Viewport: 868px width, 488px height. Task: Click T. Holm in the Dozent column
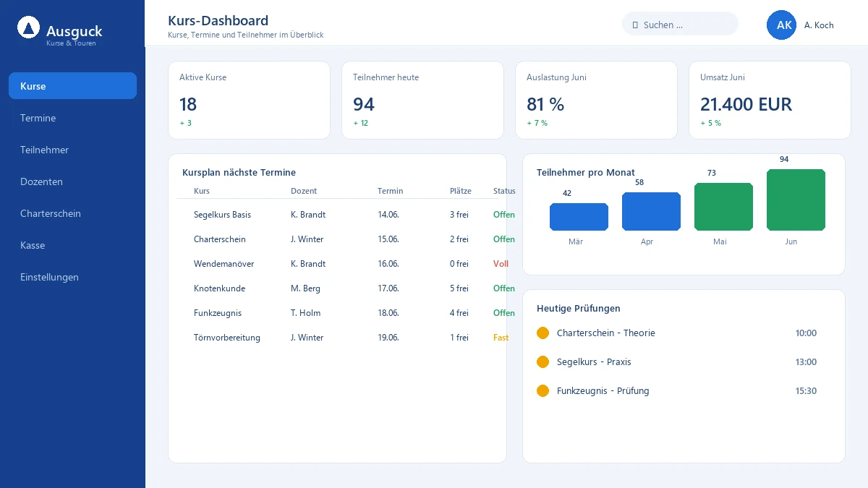point(305,313)
